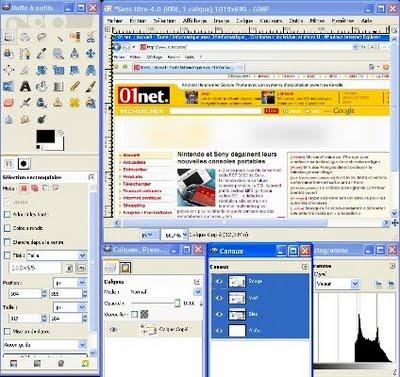This screenshot has width=400, height=377.
Task: Select the Rotate tool
Action: pyautogui.click(x=42, y=70)
